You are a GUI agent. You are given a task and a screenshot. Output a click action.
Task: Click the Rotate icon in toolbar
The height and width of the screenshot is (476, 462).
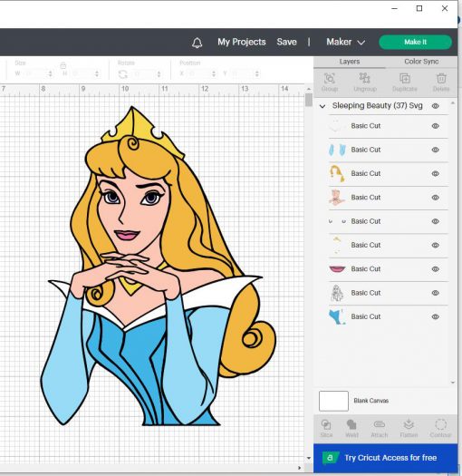click(123, 74)
